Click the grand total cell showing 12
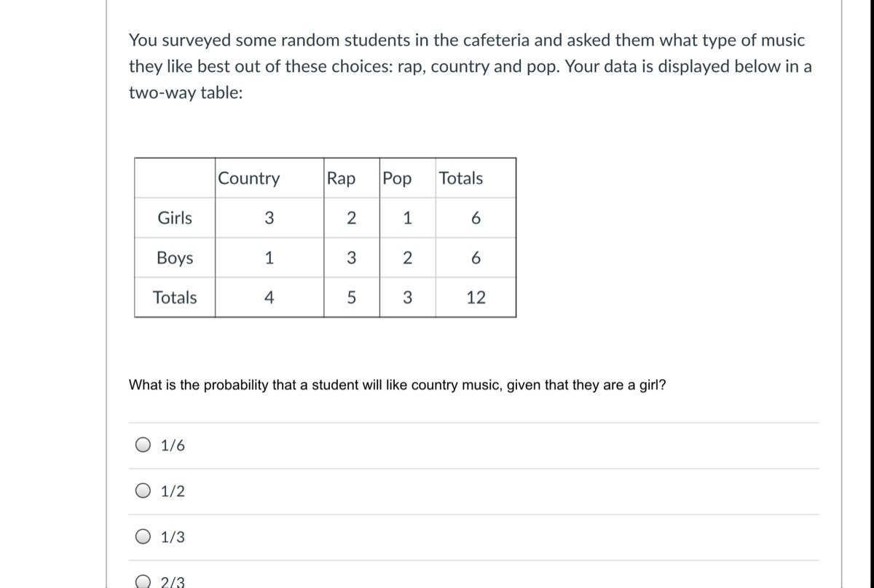The width and height of the screenshot is (874, 588). tap(476, 297)
